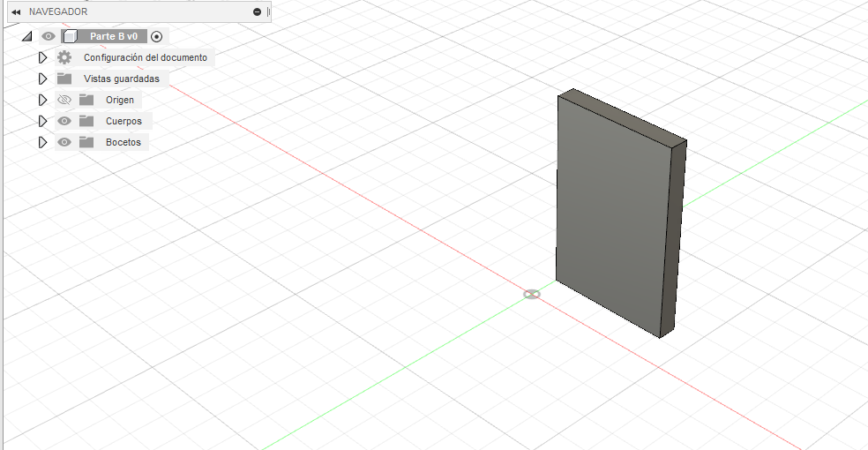Hide the Cuerpos folder via eye icon
Viewport: 868px width, 450px height.
coord(64,121)
